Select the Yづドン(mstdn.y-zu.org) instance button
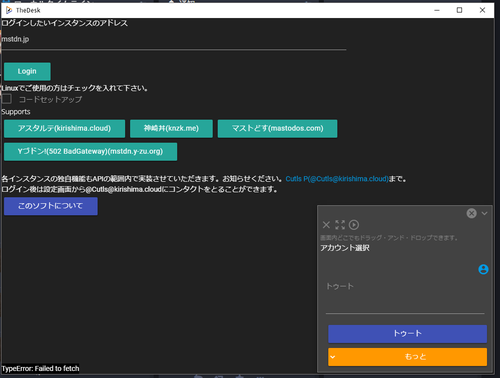Viewport: 500px width, 378px height. point(90,152)
